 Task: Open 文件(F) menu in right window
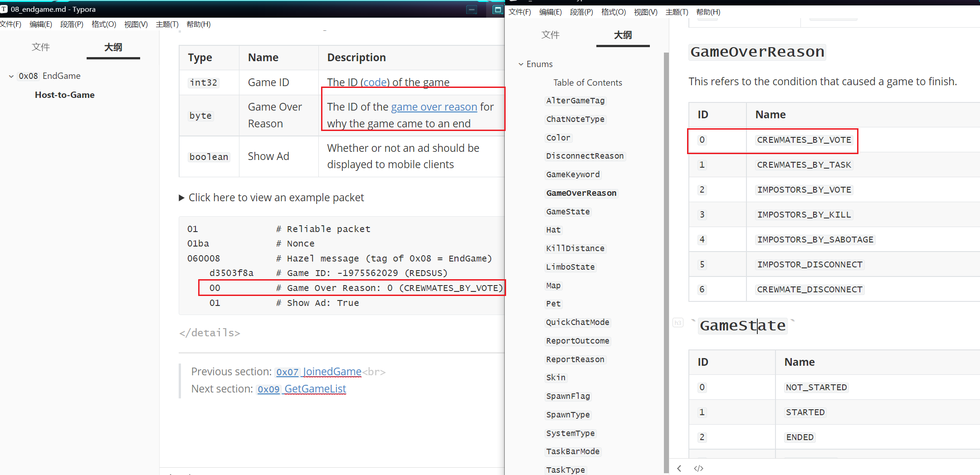pos(520,12)
